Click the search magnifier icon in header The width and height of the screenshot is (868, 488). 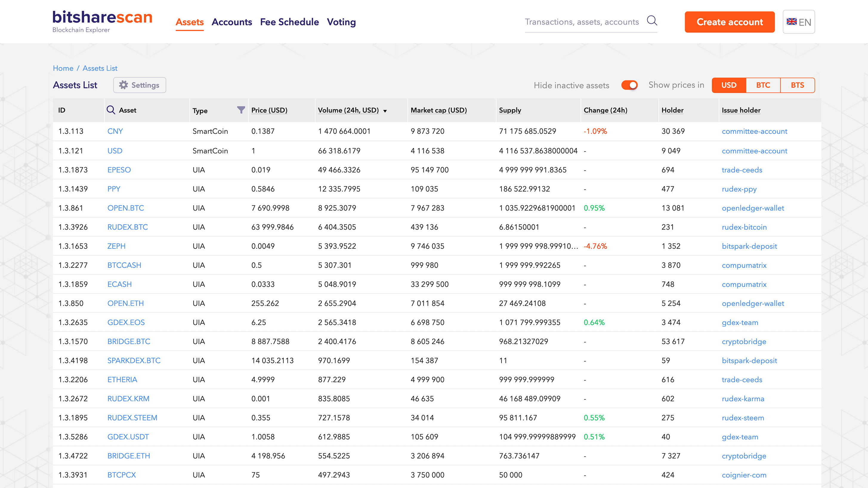pos(652,21)
